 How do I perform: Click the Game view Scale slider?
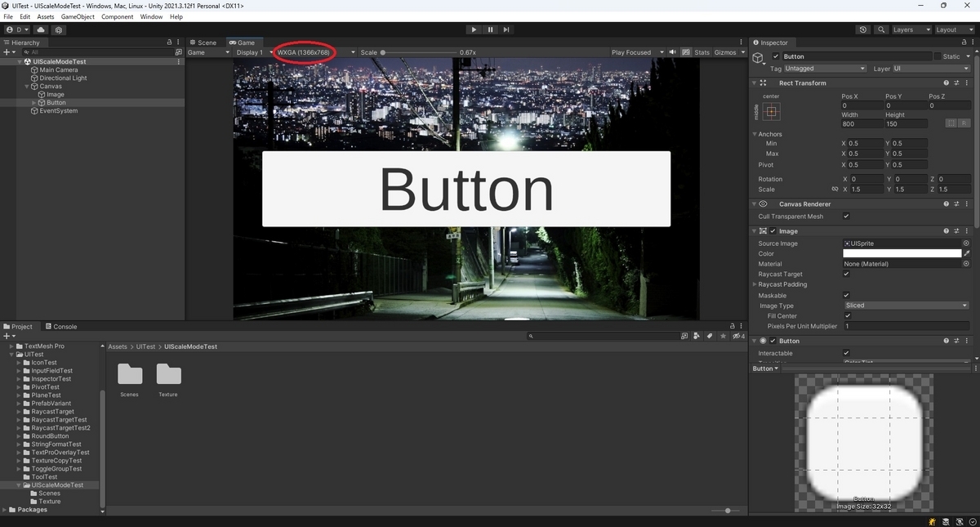coord(419,52)
